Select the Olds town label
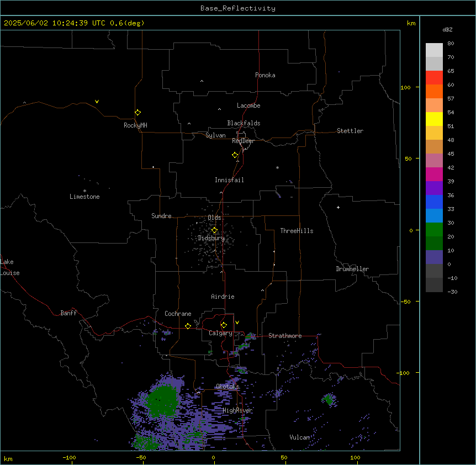Viewport: 476px width, 465px height. click(x=214, y=218)
